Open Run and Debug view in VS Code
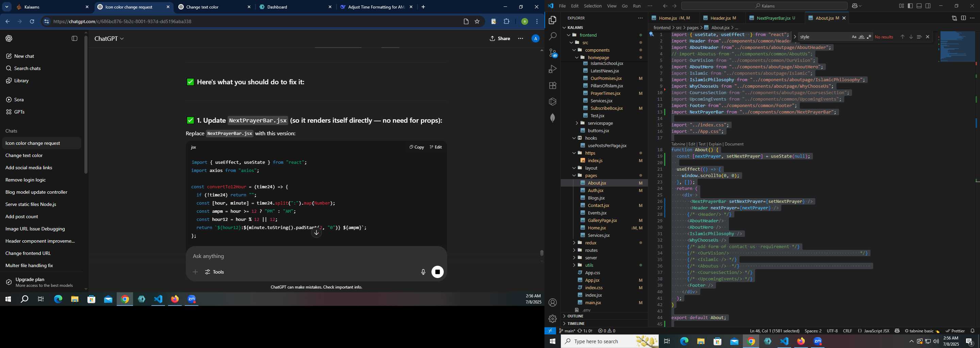The image size is (980, 348). [552, 69]
